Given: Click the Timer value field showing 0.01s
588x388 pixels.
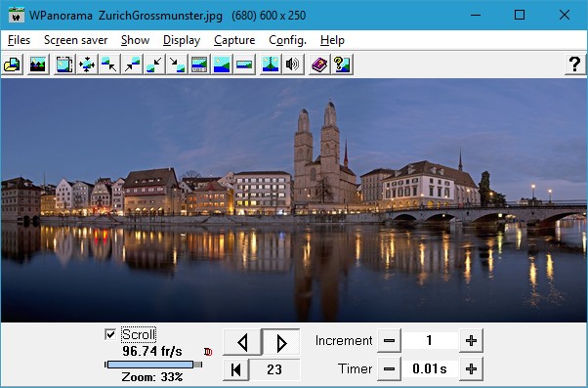Looking at the screenshot, I should (430, 368).
